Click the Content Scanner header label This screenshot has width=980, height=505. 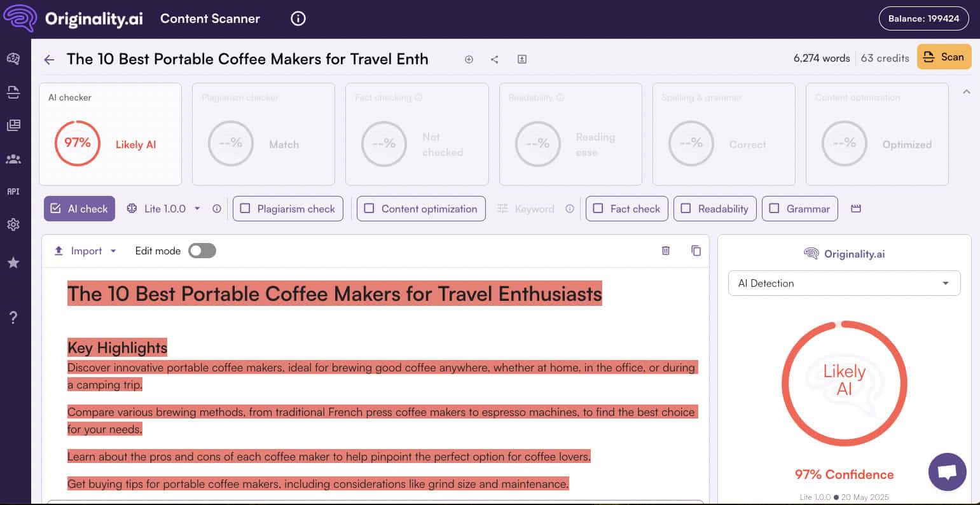[210, 18]
